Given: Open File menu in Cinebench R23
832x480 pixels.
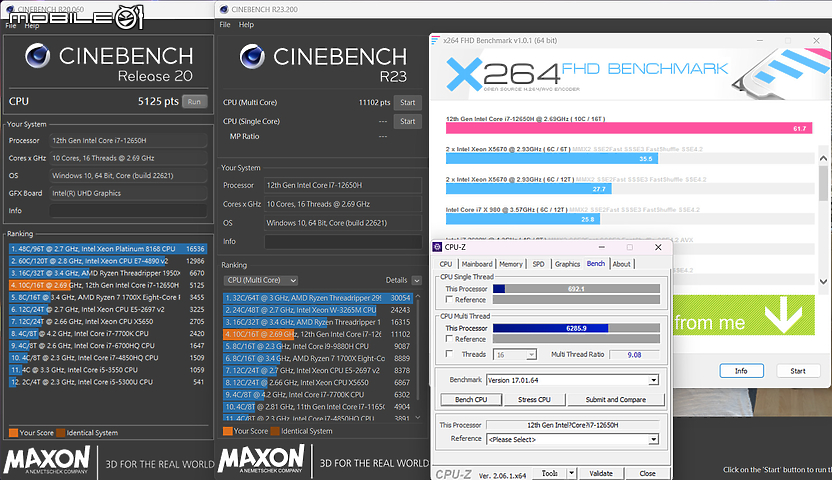Looking at the screenshot, I should coord(225,24).
